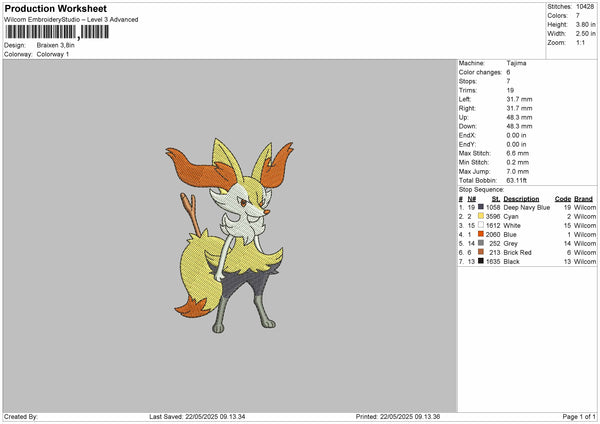
Task: Click the Deep Navy Blue color swatch
Action: [481, 207]
